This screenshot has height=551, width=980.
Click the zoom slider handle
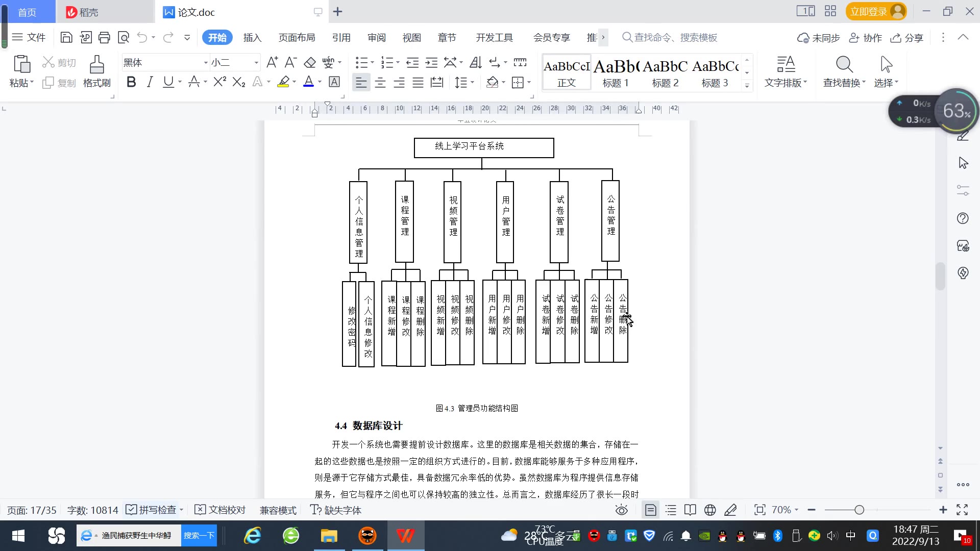860,510
